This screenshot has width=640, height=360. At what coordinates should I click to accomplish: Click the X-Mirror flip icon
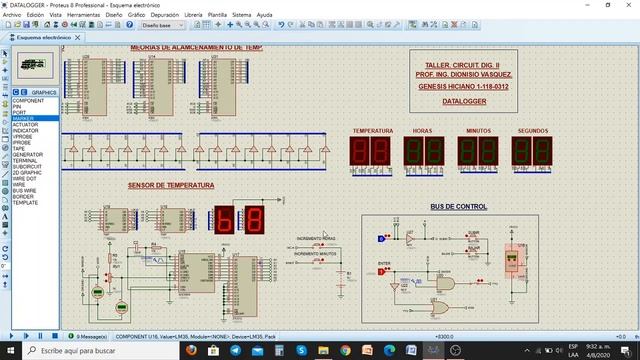(x=5, y=276)
